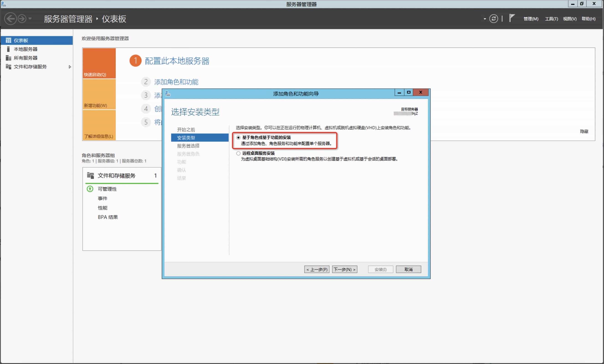Viewport: 604px width, 364px height.
Task: Click the refresh dashboard icon
Action: coord(493,19)
